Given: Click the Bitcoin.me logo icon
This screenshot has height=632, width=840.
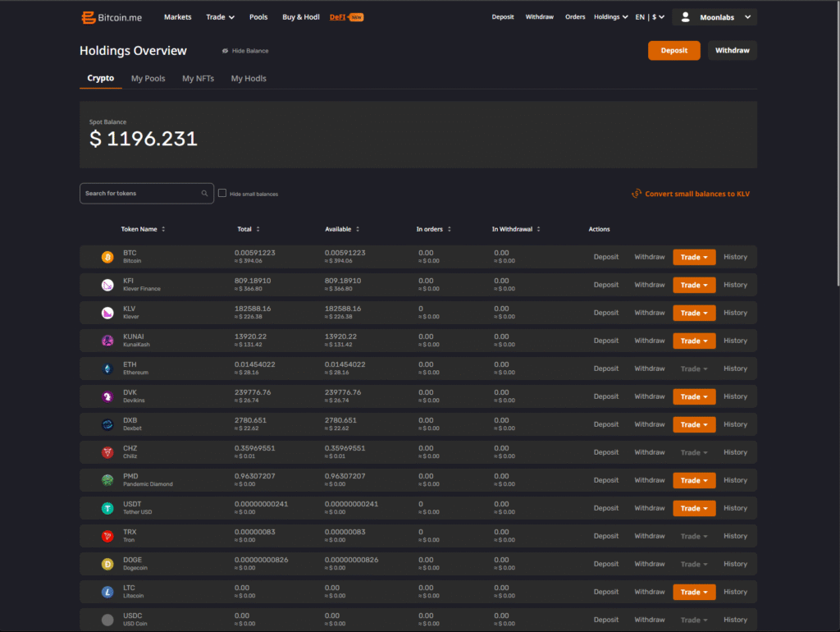Looking at the screenshot, I should pyautogui.click(x=89, y=17).
